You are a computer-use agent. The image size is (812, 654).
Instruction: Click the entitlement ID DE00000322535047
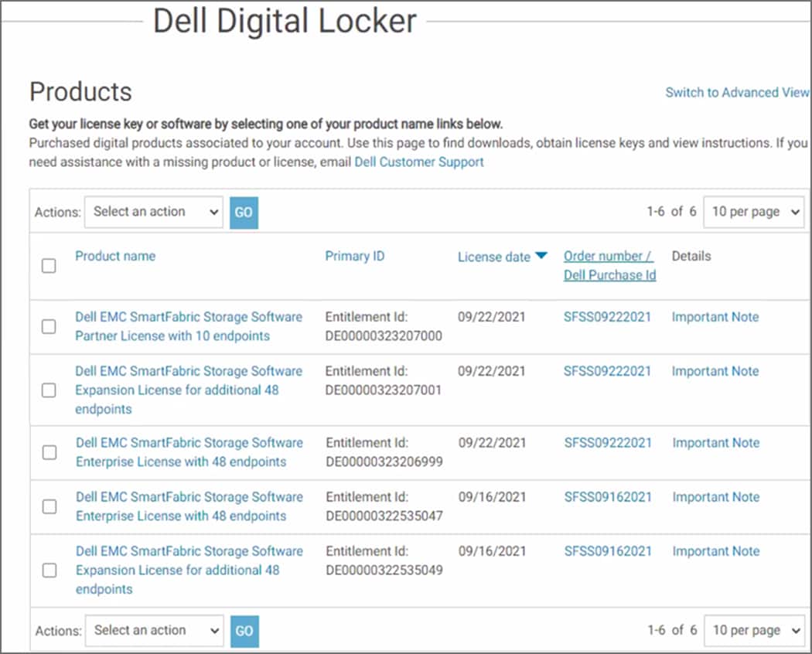pos(384,516)
